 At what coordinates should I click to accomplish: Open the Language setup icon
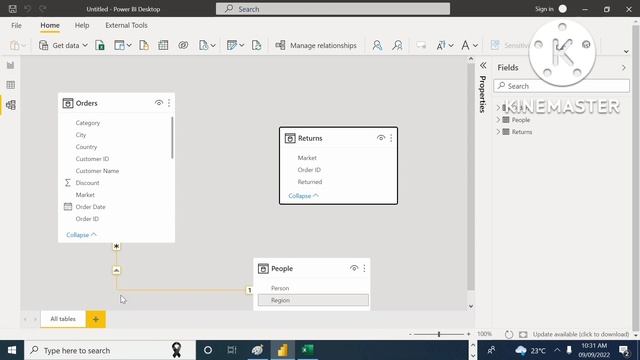[x=441, y=45]
